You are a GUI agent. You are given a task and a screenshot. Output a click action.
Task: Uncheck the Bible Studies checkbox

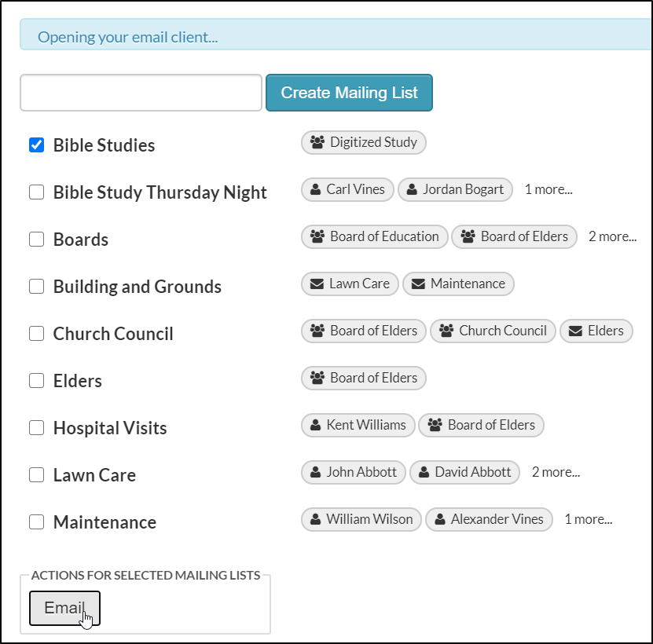pos(36,145)
